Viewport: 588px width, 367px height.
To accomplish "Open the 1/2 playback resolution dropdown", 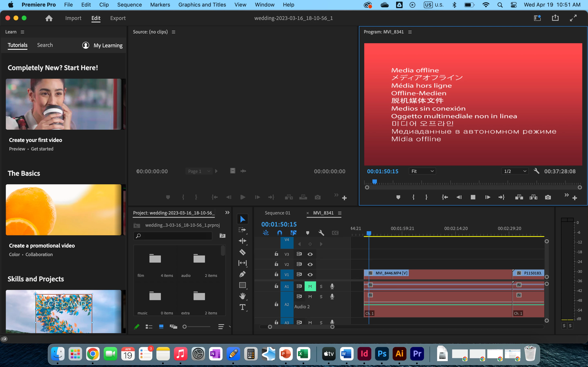I will click(515, 171).
